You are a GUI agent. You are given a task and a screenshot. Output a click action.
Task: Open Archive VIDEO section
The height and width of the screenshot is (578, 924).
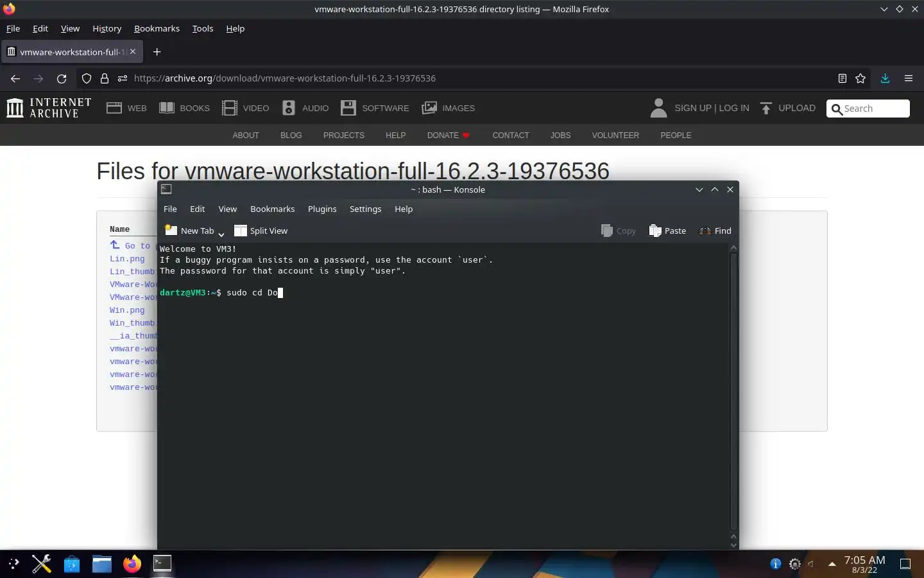pyautogui.click(x=246, y=108)
